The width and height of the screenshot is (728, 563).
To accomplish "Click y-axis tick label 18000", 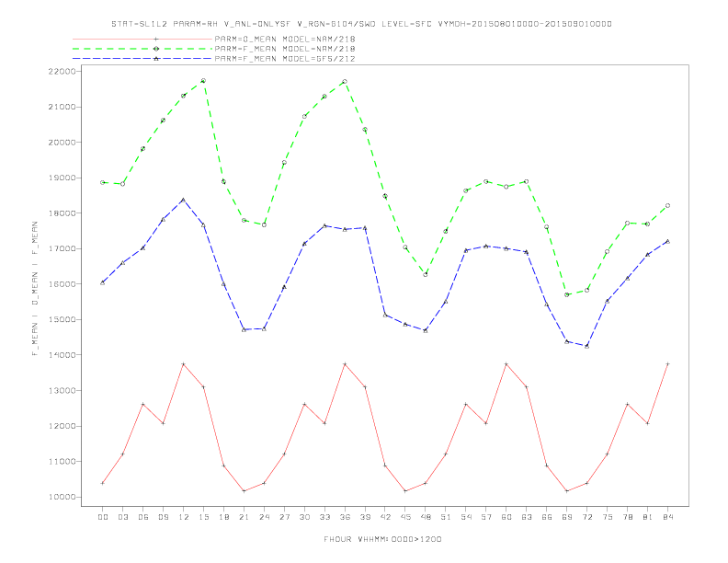I will click(62, 213).
